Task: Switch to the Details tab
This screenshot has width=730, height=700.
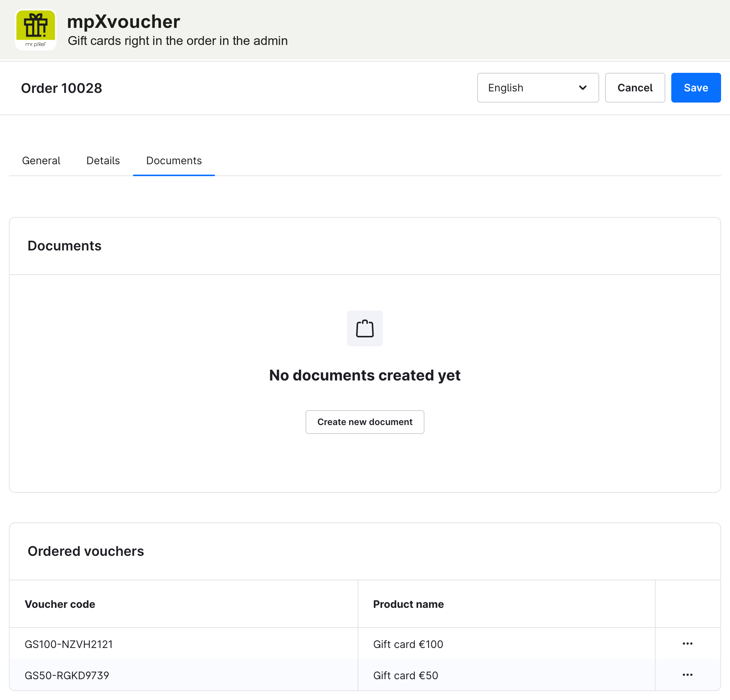Action: click(x=103, y=161)
